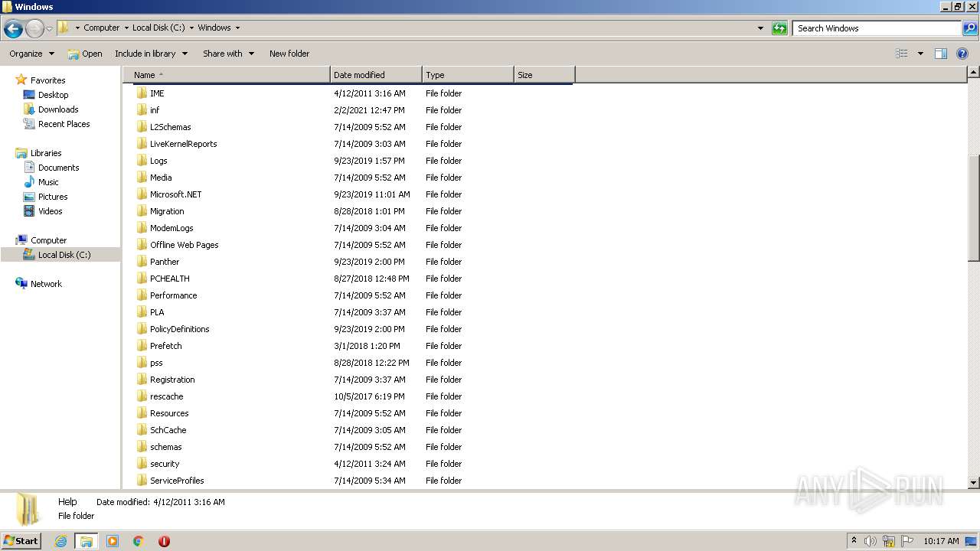The height and width of the screenshot is (551, 980).
Task: Click the scroll up arrow of file list
Action: coord(973,73)
